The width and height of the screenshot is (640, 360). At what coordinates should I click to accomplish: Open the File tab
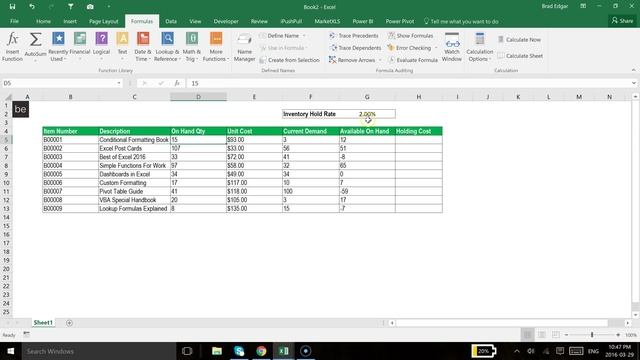pyautogui.click(x=14, y=21)
